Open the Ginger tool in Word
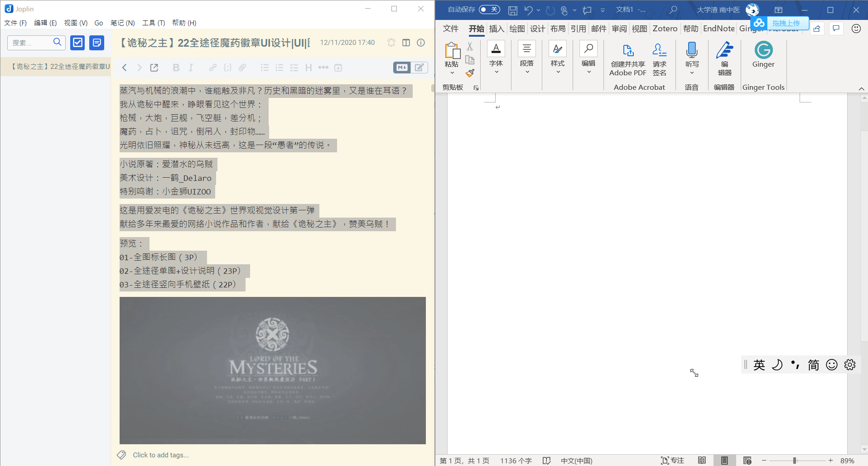Image resolution: width=868 pixels, height=466 pixels. coord(763,55)
